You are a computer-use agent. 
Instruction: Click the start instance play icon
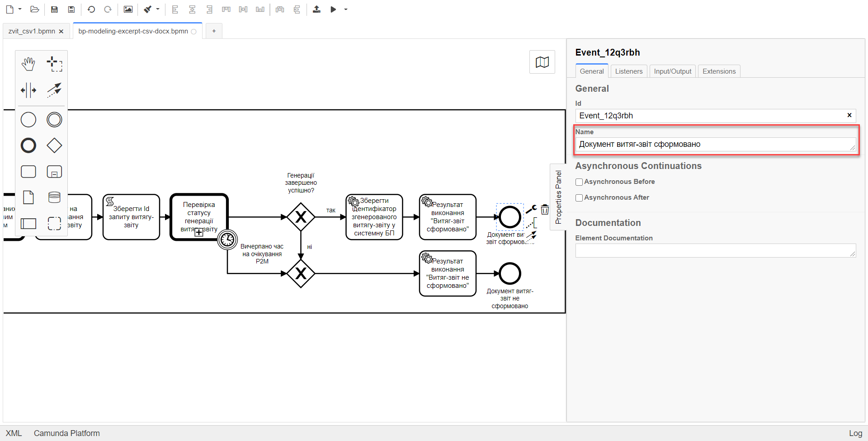coord(333,9)
